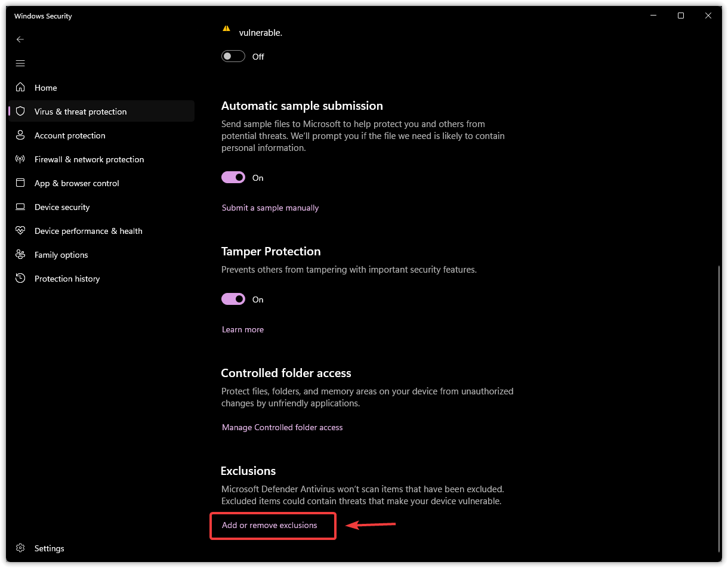Click Add or remove exclusions
The image size is (728, 568).
[x=269, y=525]
